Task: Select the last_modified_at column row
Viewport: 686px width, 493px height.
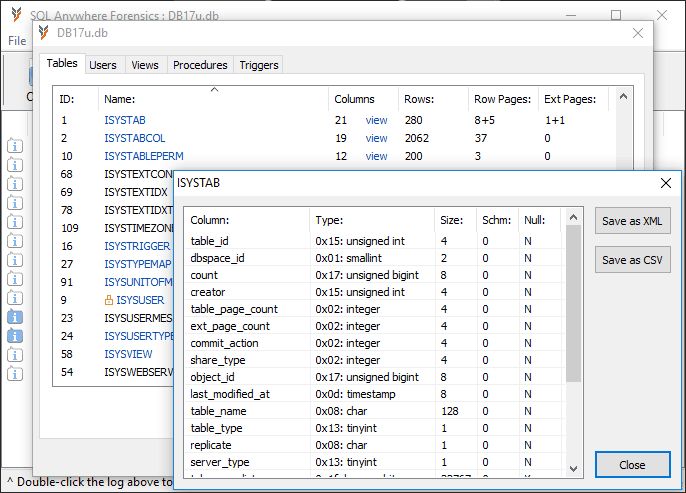Action: [x=374, y=394]
